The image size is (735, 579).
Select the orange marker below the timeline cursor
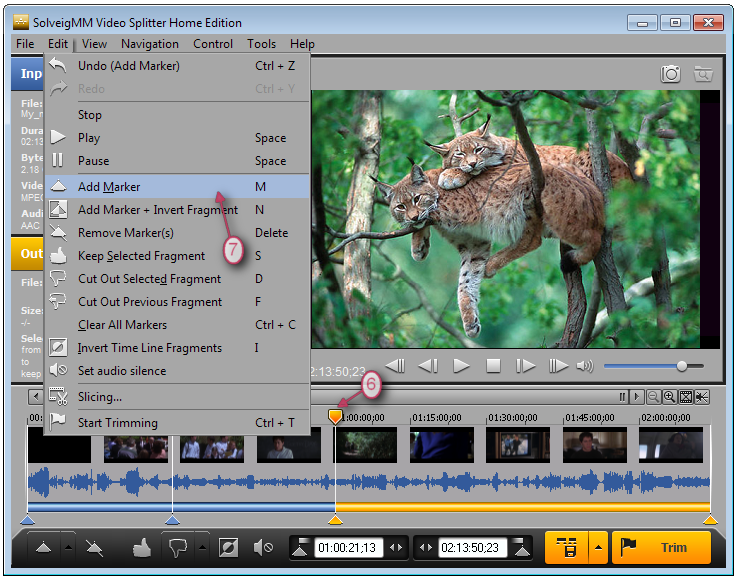(x=335, y=519)
